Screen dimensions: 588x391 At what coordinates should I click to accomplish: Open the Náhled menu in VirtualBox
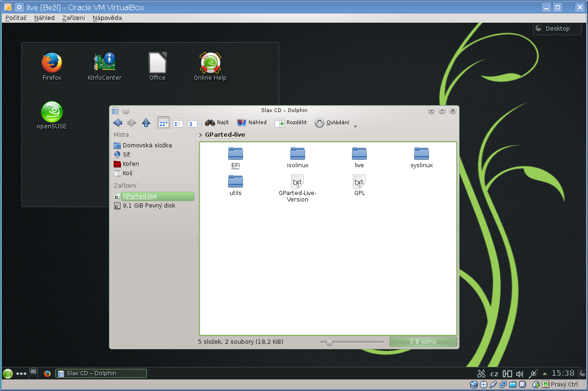tap(45, 18)
